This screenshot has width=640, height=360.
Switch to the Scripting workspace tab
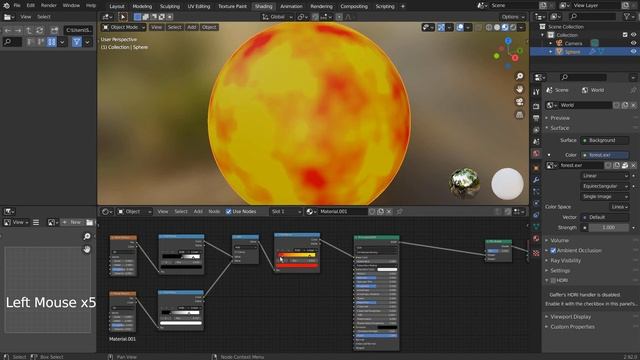pos(385,6)
